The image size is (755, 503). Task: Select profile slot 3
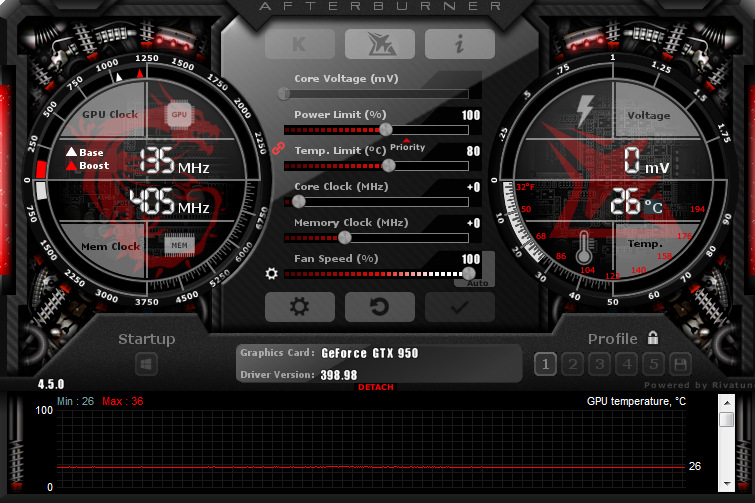pos(599,364)
